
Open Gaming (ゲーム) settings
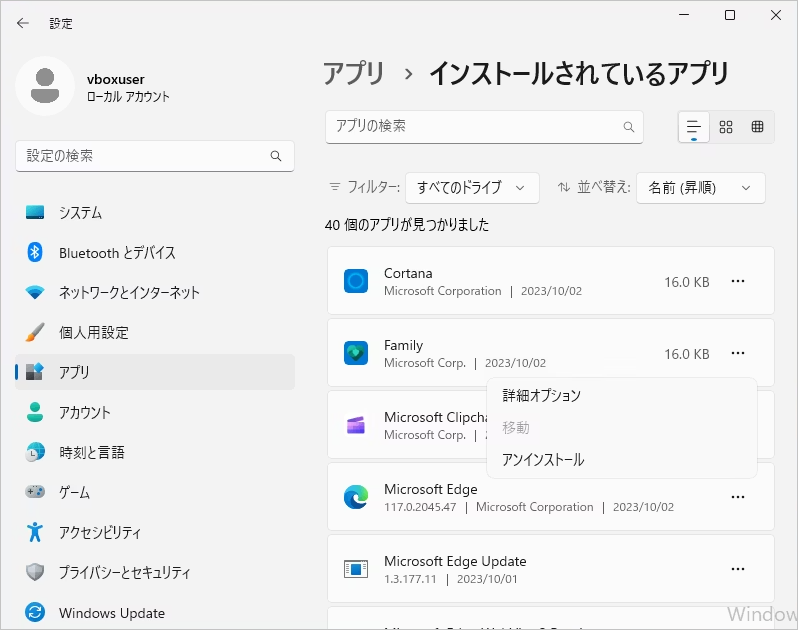pyautogui.click(x=155, y=492)
